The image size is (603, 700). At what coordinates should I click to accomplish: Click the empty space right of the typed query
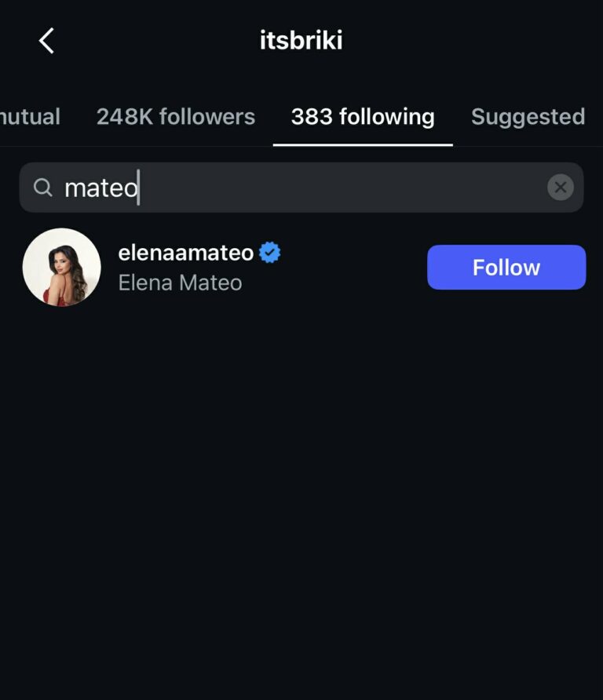click(338, 188)
